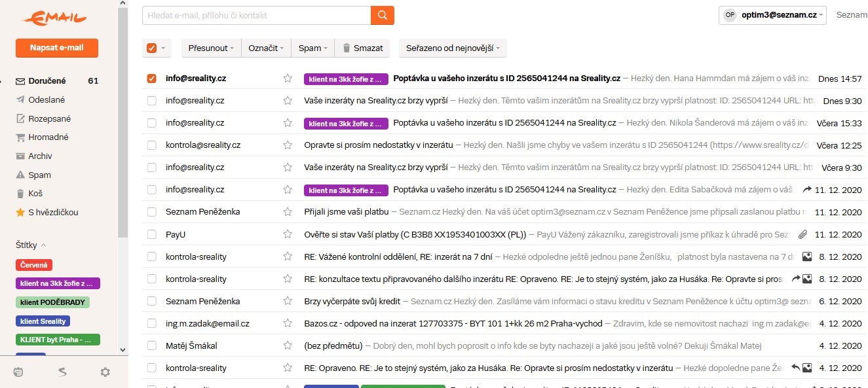The width and height of the screenshot is (868, 388).
Task: Go to the Odeslané folder
Action: click(x=47, y=100)
